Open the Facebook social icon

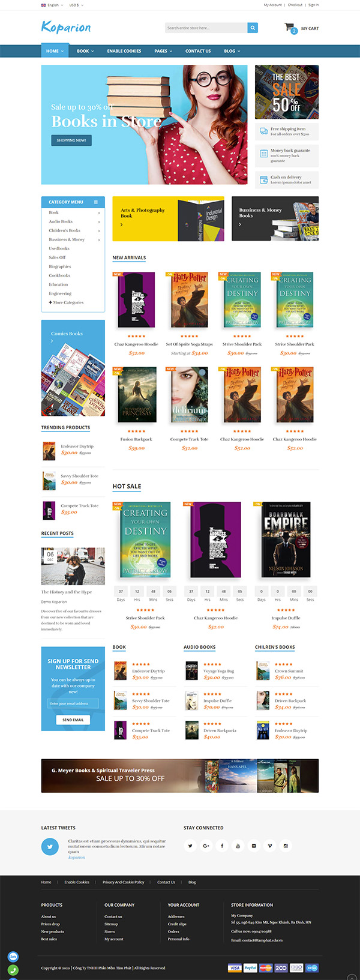click(x=222, y=846)
